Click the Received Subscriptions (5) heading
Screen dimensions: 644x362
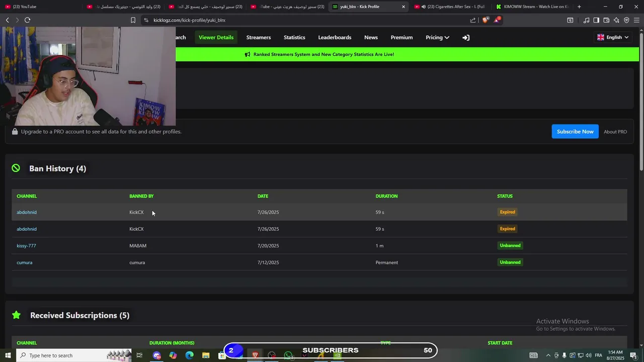[x=79, y=315]
